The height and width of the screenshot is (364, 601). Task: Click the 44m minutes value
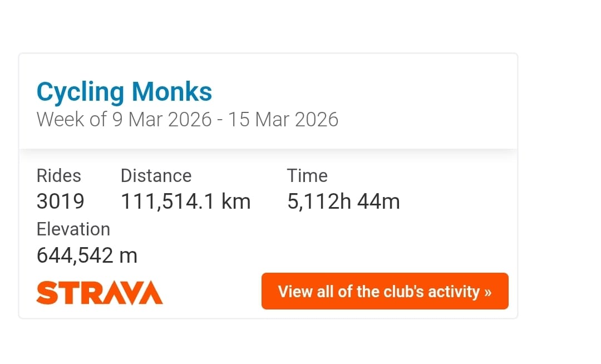click(378, 201)
